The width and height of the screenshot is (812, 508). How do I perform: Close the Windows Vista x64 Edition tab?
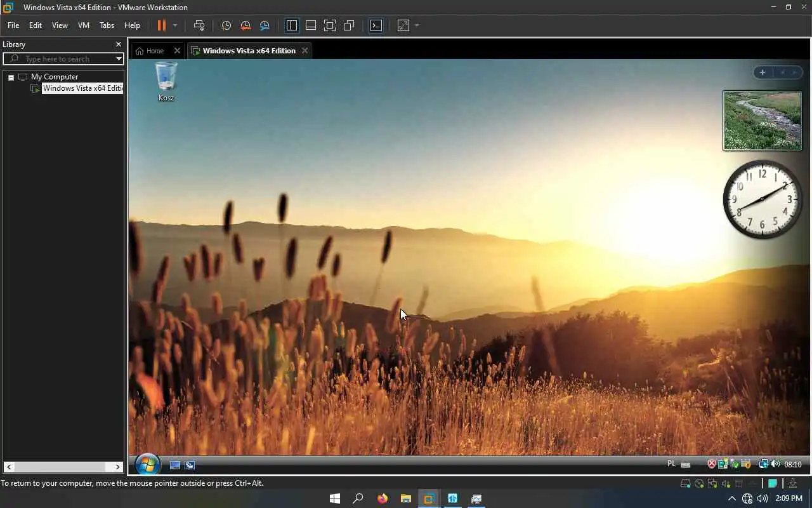[x=304, y=51]
